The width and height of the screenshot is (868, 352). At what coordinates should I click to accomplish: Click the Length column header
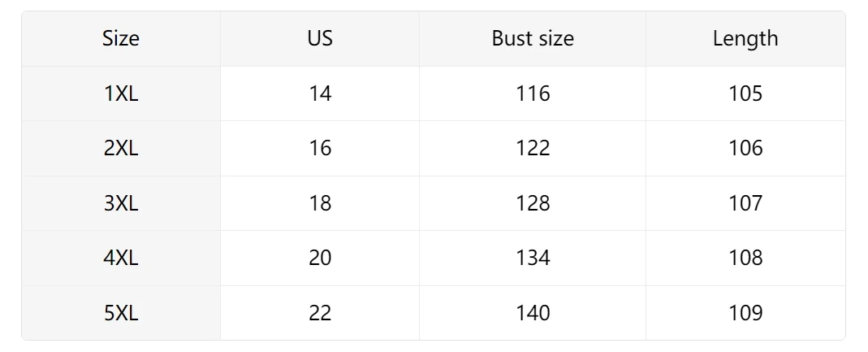click(x=745, y=38)
